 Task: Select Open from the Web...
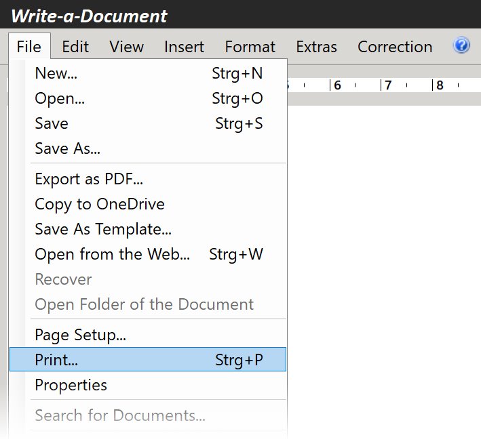[x=148, y=254]
